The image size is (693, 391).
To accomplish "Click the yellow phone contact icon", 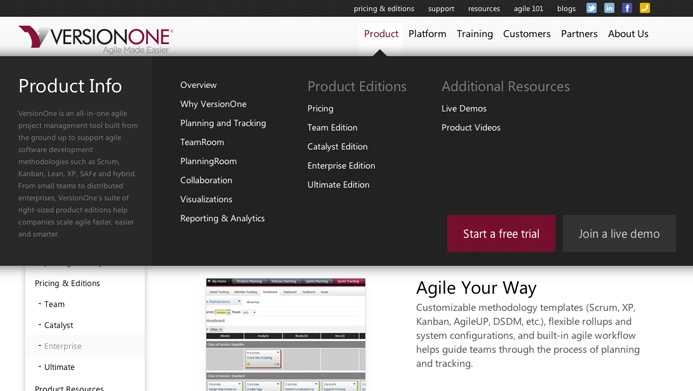I will click(x=644, y=8).
